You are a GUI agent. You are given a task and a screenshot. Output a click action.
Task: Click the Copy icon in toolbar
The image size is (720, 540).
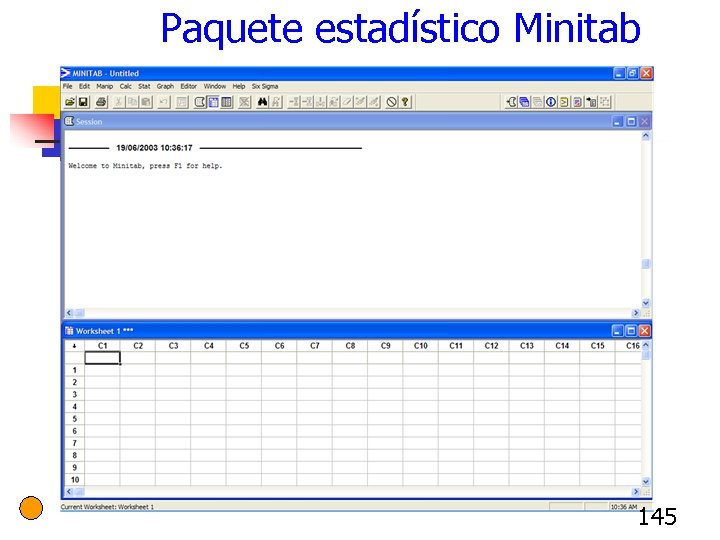coord(132,102)
